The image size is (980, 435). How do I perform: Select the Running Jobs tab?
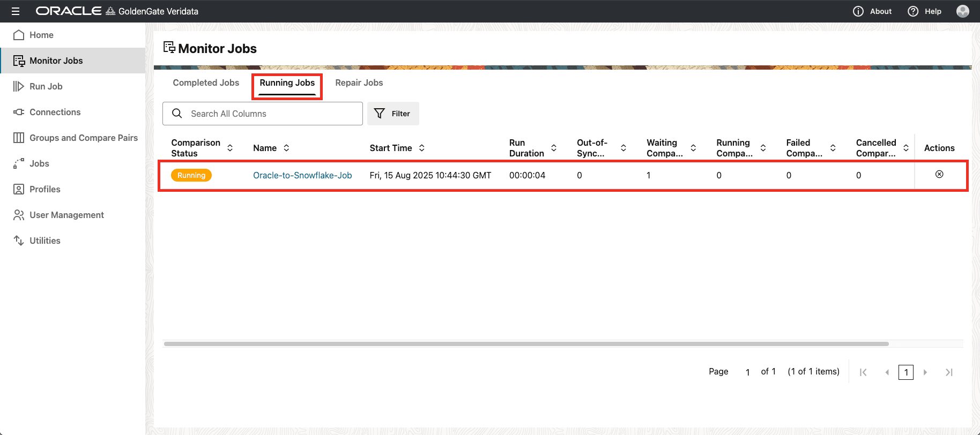[x=287, y=82]
